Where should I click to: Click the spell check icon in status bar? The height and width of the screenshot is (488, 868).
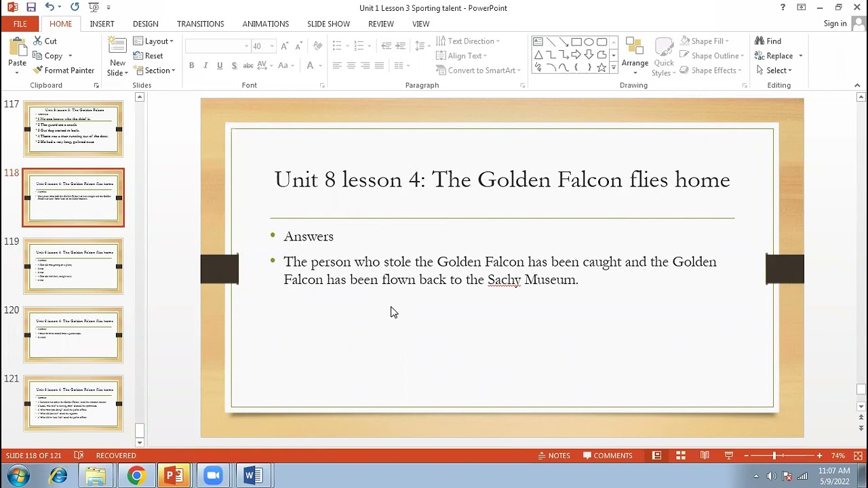coord(79,455)
